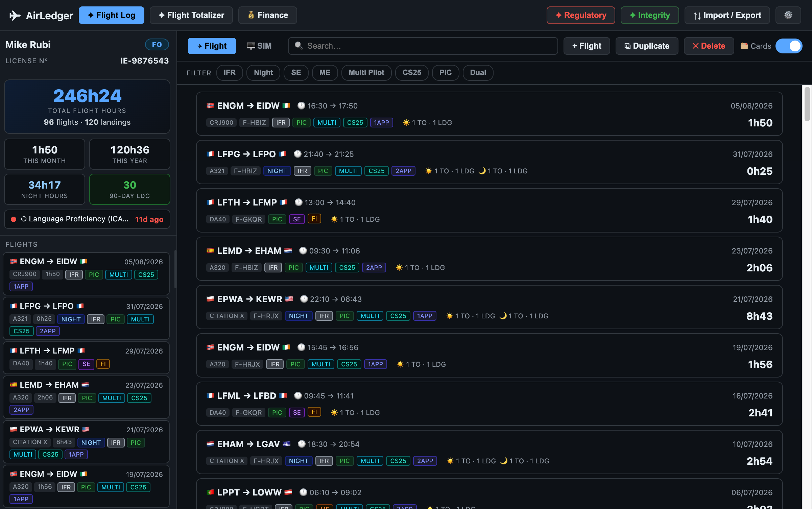Image resolution: width=812 pixels, height=509 pixels.
Task: Open the Regulatory section
Action: pyautogui.click(x=581, y=15)
